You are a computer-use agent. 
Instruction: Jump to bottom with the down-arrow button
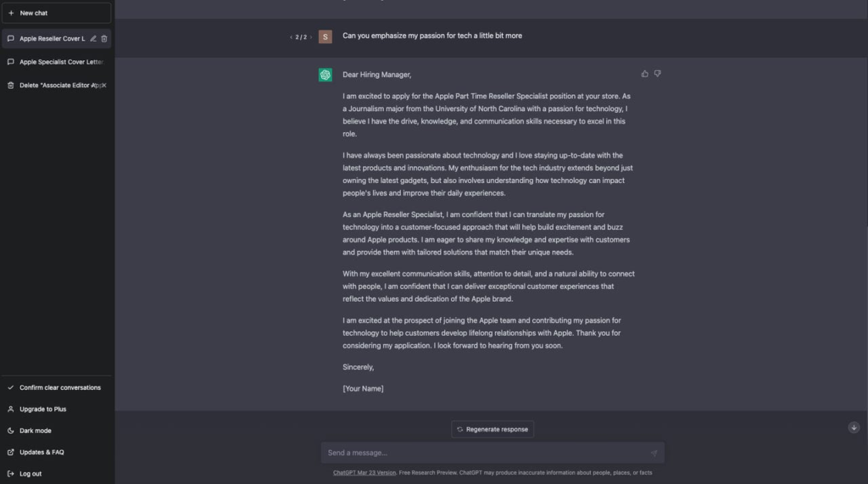pos(854,427)
